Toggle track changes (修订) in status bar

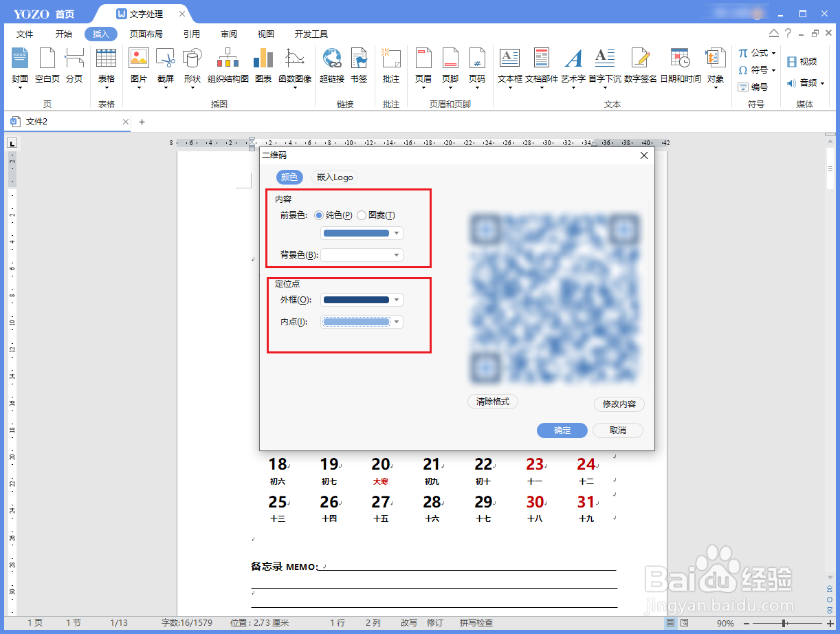(435, 623)
